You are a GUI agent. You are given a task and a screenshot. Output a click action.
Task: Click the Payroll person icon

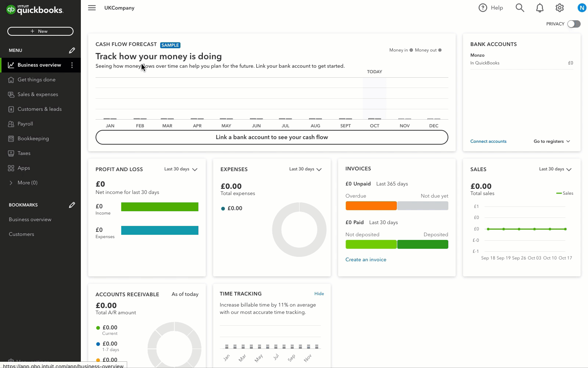tap(11, 124)
